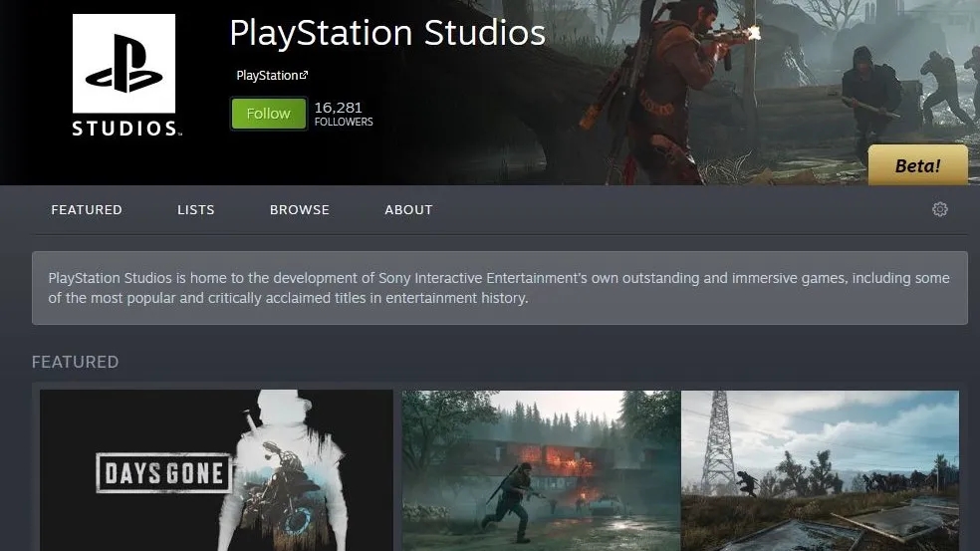Open the PlayStation website link
Screen dimensions: 980x551
(267, 76)
